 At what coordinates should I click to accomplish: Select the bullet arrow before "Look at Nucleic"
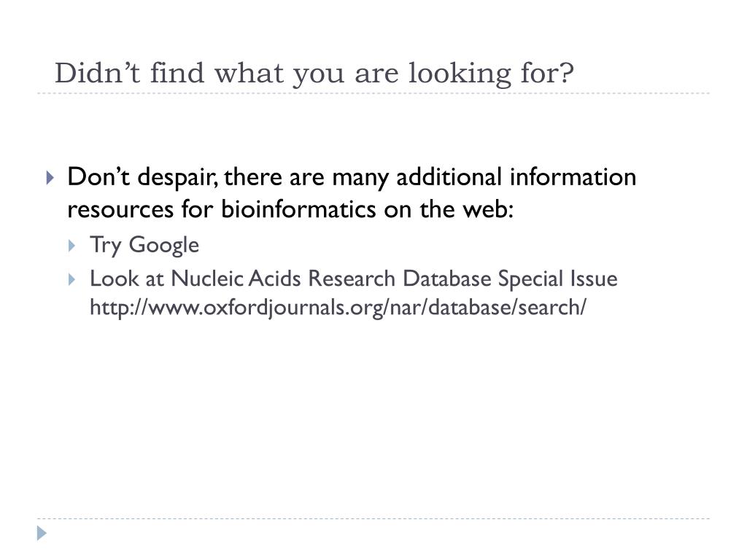click(x=72, y=279)
